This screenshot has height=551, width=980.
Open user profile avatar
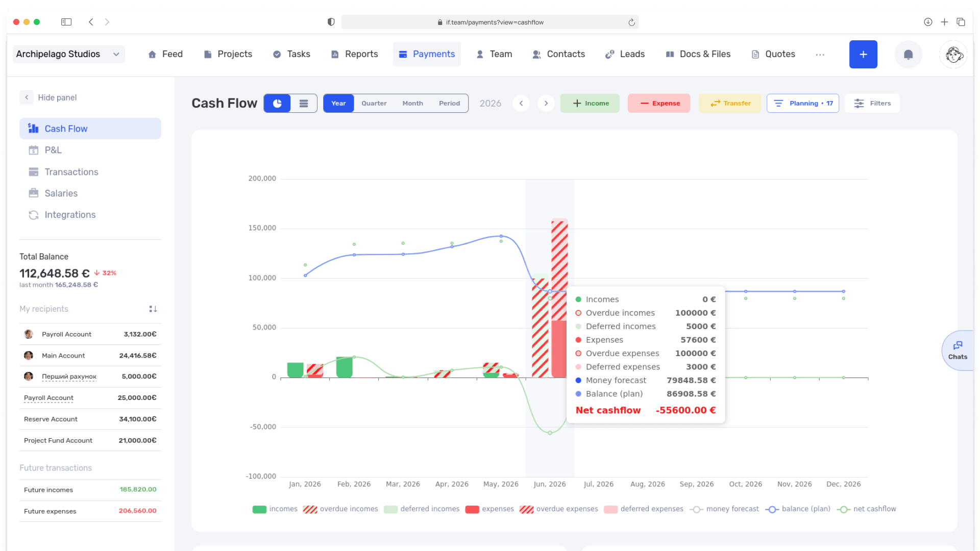[953, 54]
